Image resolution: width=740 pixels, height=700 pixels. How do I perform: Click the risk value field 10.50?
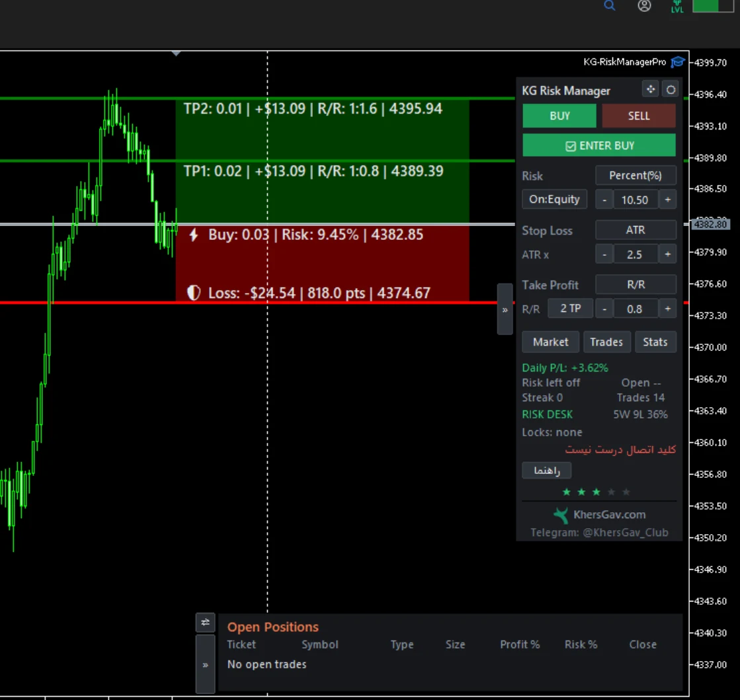(636, 200)
